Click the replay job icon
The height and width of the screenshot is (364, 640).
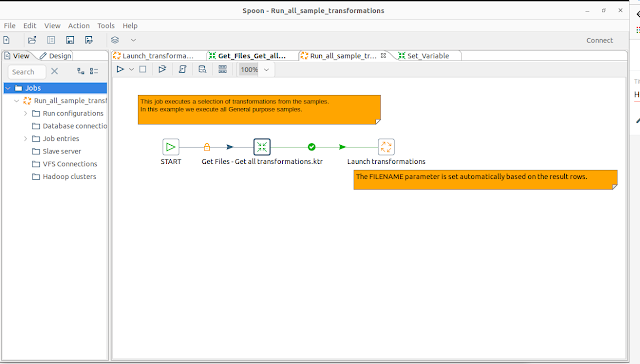(x=162, y=69)
